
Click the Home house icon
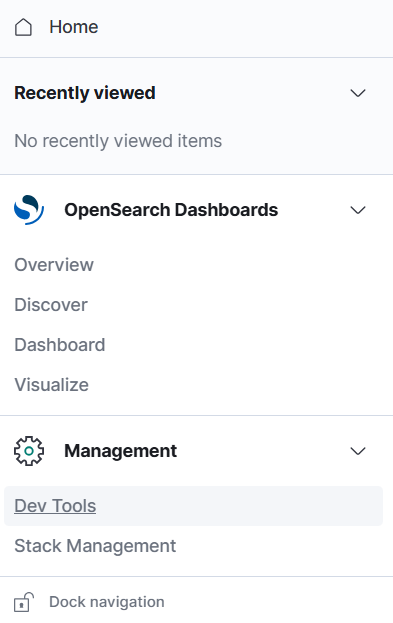(23, 27)
